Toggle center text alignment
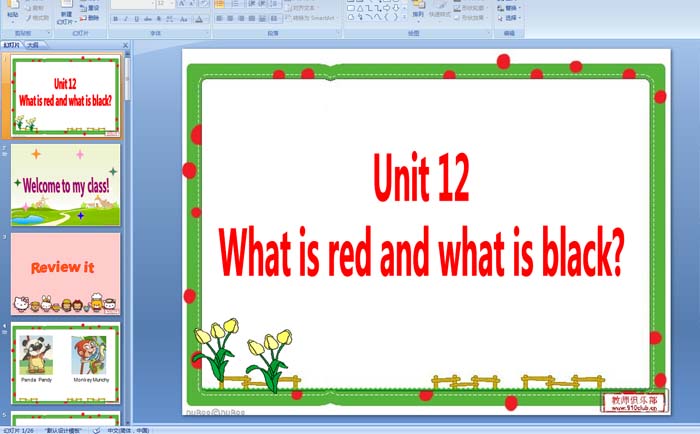Image resolution: width=700 pixels, height=434 pixels. (x=230, y=19)
